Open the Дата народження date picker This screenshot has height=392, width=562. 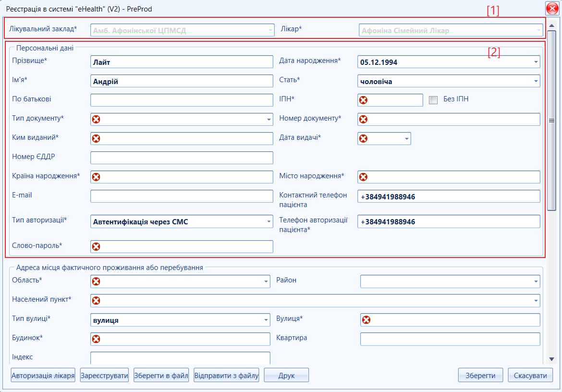tap(536, 62)
